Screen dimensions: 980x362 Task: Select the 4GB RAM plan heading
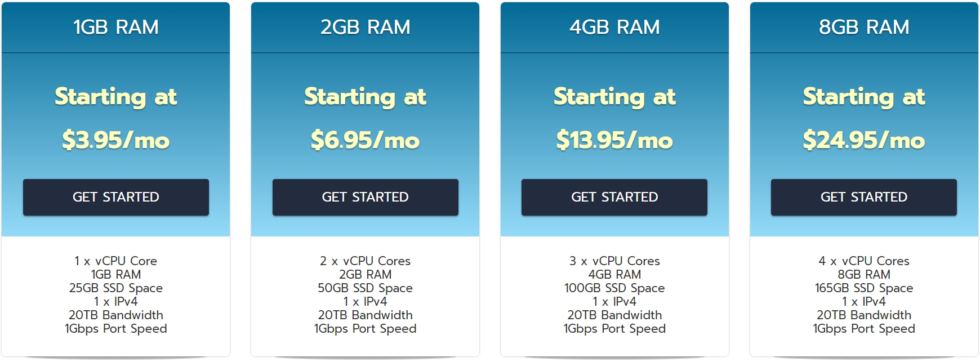point(614,27)
